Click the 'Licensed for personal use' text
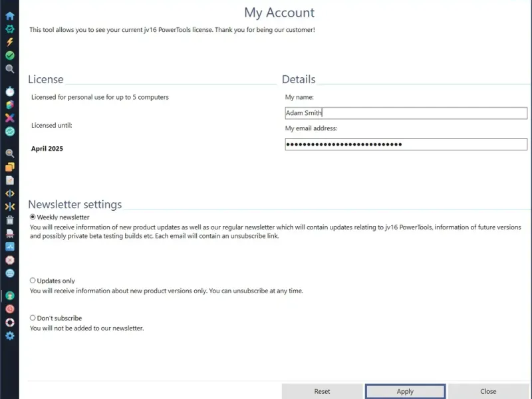This screenshot has width=532, height=399. pyautogui.click(x=100, y=97)
